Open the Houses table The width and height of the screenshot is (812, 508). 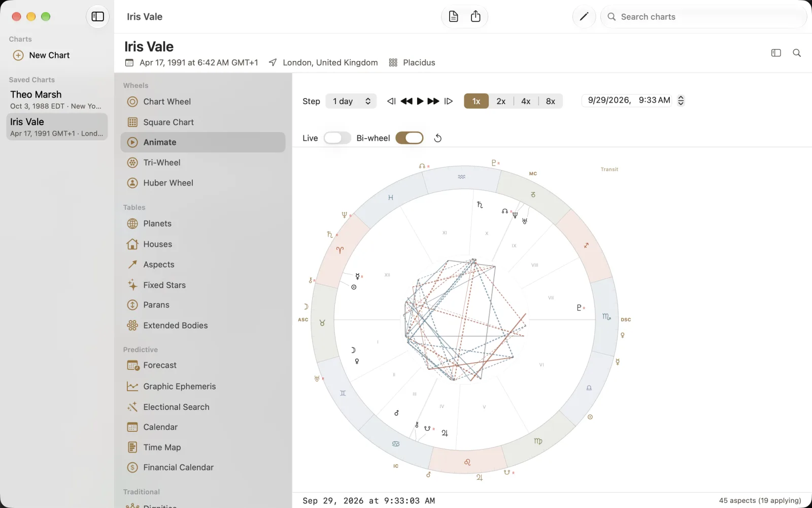(x=203, y=244)
